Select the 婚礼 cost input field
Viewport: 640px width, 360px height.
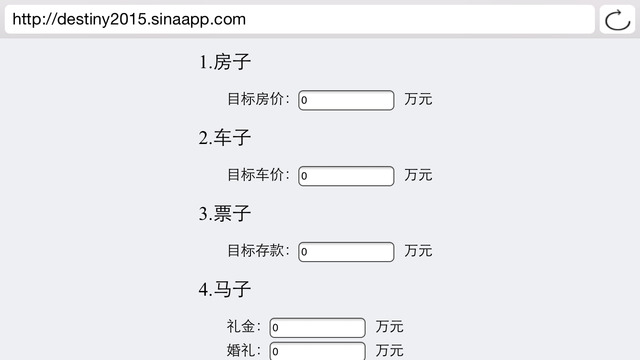(x=318, y=351)
